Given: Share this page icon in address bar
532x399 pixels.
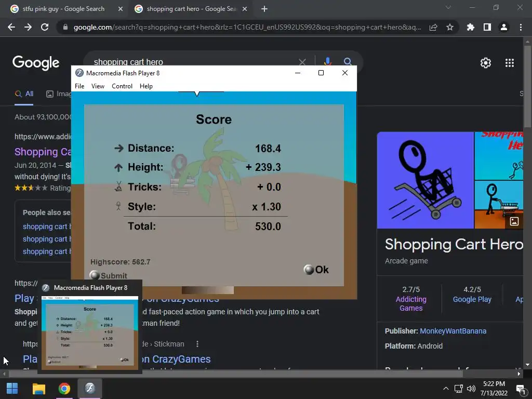Looking at the screenshot, I should [433, 28].
